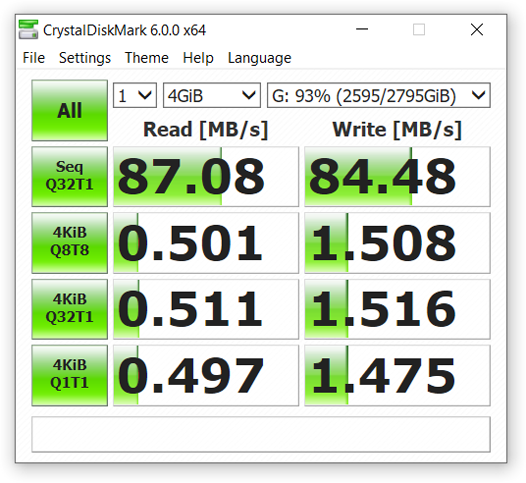Start the Seq Q32T1 test
Viewport: 526px width, 483px height.
pyautogui.click(x=69, y=176)
